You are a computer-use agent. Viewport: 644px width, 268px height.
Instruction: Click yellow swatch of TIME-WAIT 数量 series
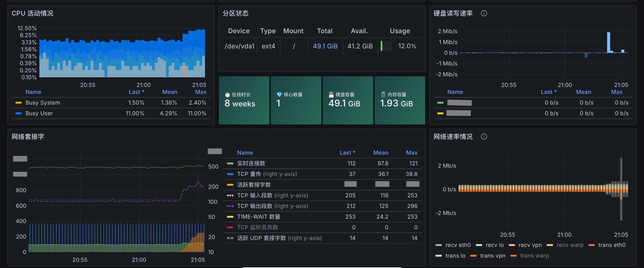[230, 217]
